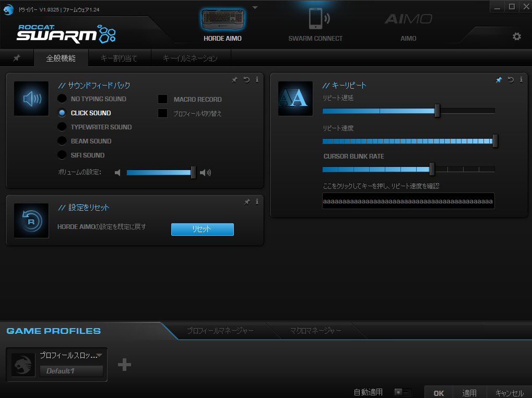
Task: Click the high volume speaker icon
Action: [205, 173]
